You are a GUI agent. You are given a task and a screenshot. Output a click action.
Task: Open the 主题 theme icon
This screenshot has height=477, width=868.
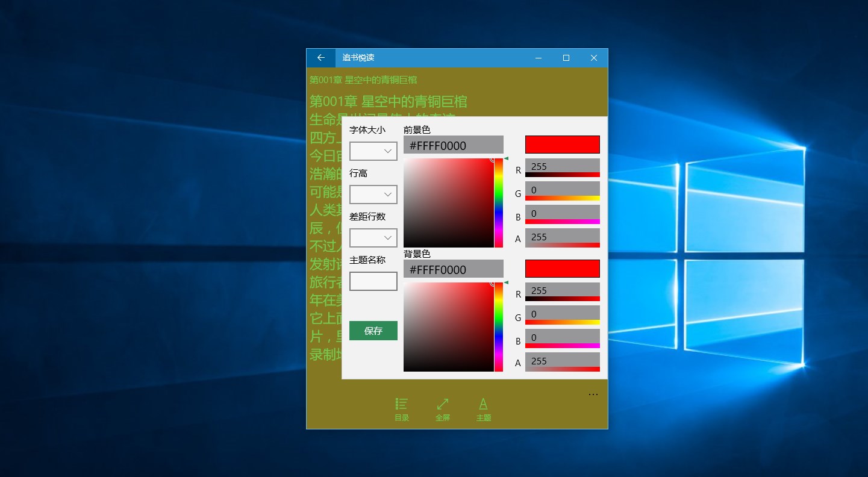point(483,408)
